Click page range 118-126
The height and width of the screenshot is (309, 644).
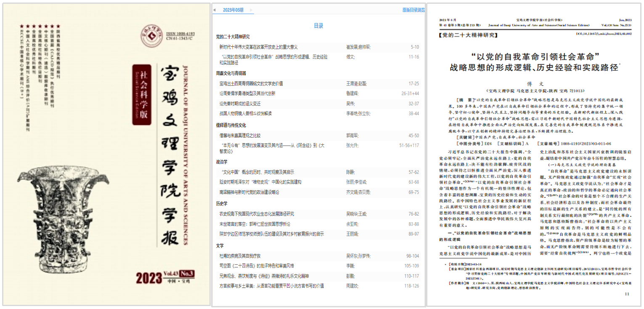pos(412,286)
